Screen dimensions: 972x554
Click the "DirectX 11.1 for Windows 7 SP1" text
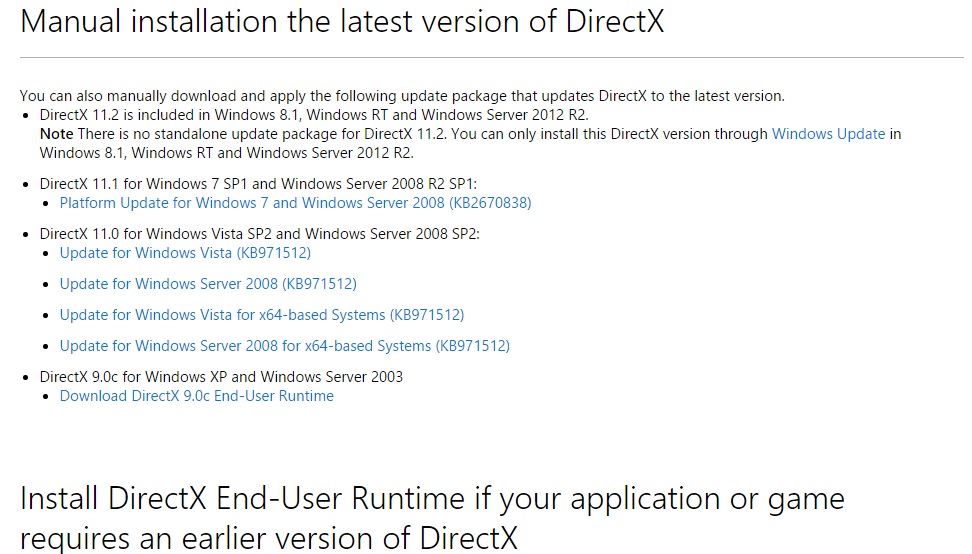(x=259, y=184)
